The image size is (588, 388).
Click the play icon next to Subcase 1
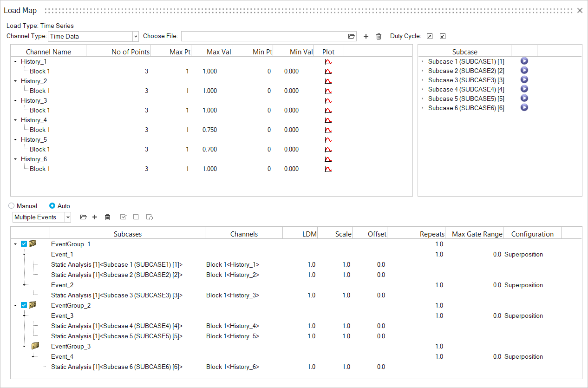(x=524, y=61)
